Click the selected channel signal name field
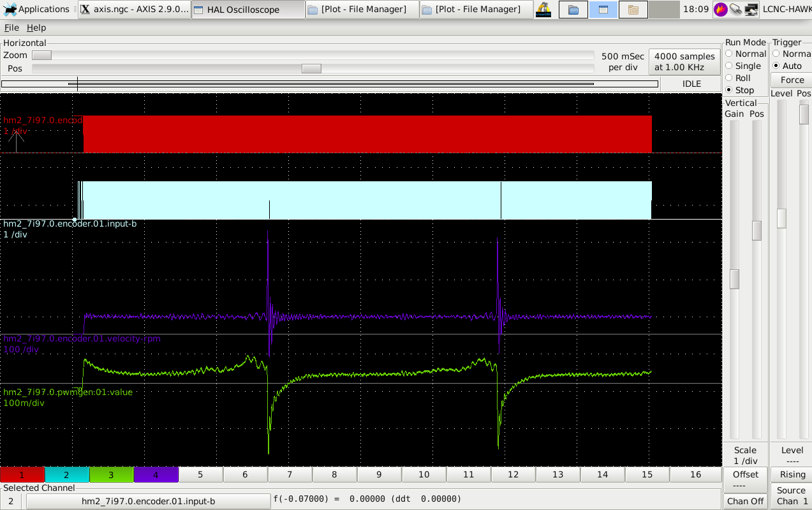The height and width of the screenshot is (510, 812). pyautogui.click(x=148, y=501)
